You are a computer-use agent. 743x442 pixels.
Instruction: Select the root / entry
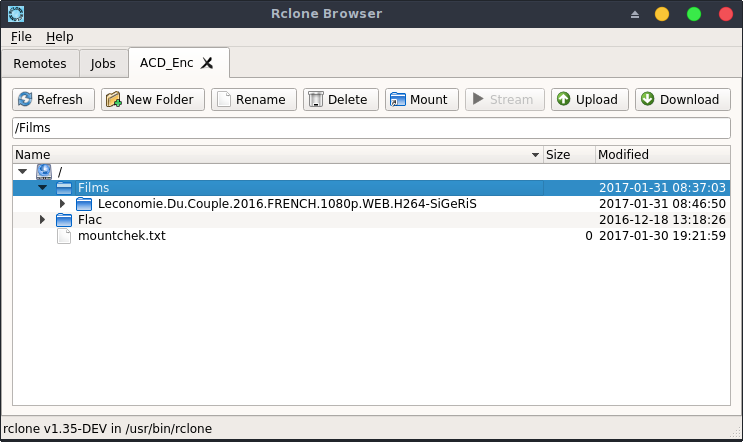(x=372, y=171)
